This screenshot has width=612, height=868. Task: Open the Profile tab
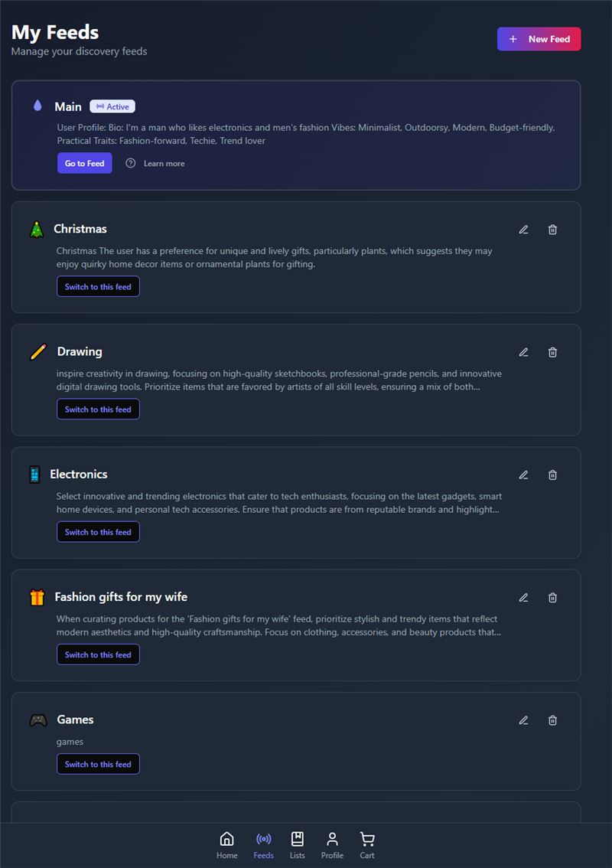click(332, 845)
